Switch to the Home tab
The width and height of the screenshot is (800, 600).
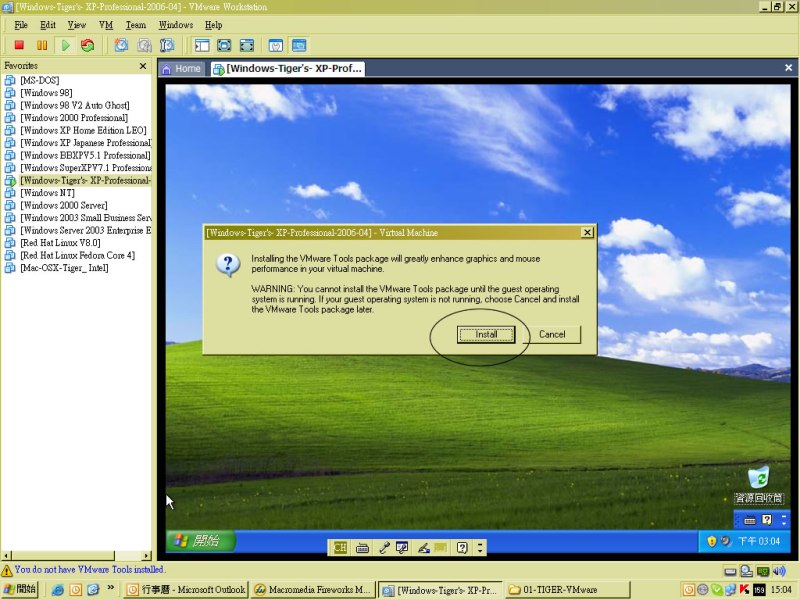point(182,69)
